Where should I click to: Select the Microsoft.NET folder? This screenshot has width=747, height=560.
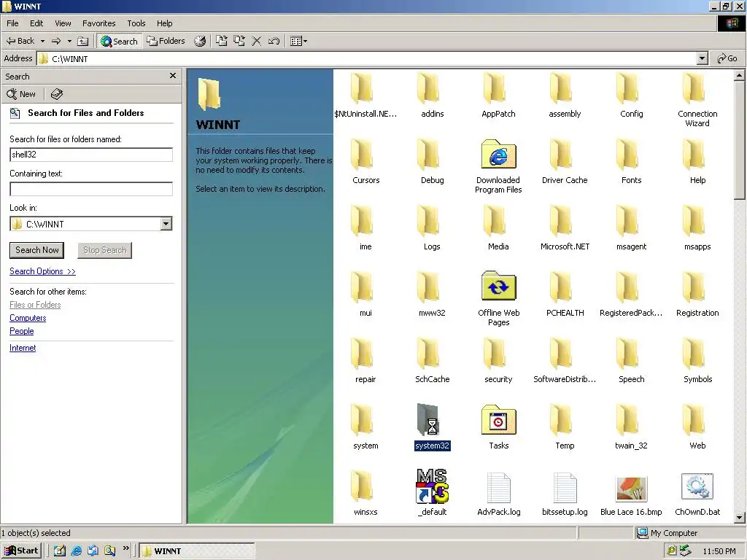pos(565,227)
